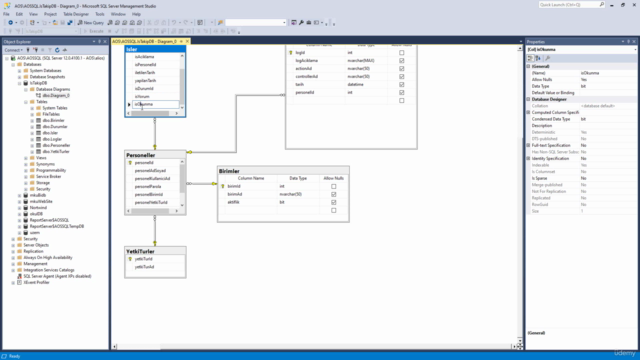Open the Tools menu
640x360 pixels.
point(100,14)
